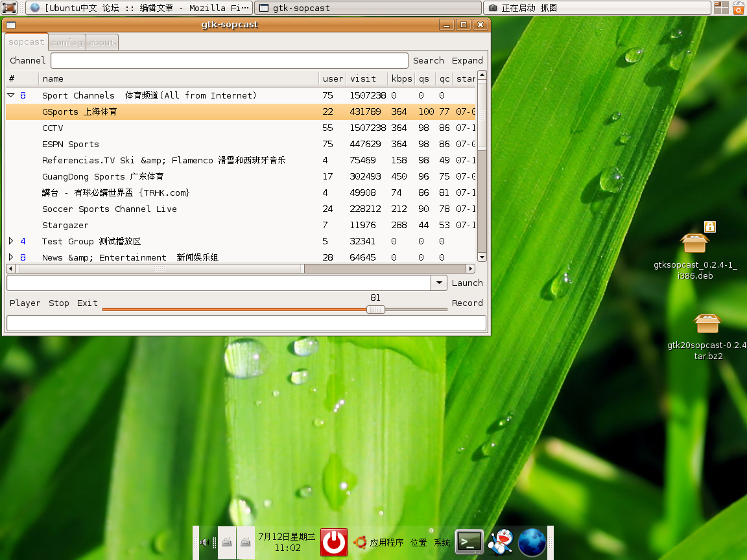Sort by the user column header
This screenshot has height=560, width=747.
[x=333, y=78]
